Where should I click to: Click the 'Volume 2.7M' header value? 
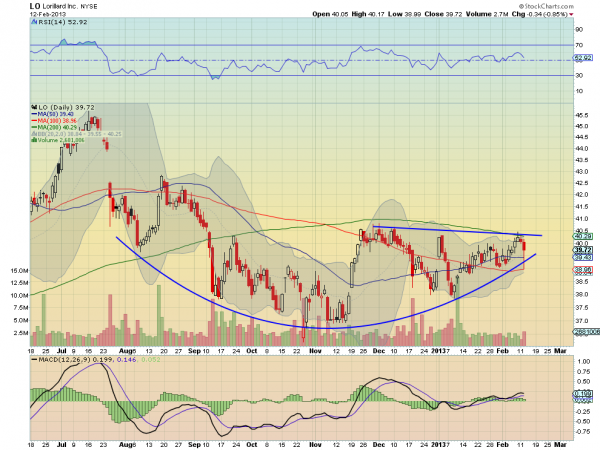pos(487,14)
